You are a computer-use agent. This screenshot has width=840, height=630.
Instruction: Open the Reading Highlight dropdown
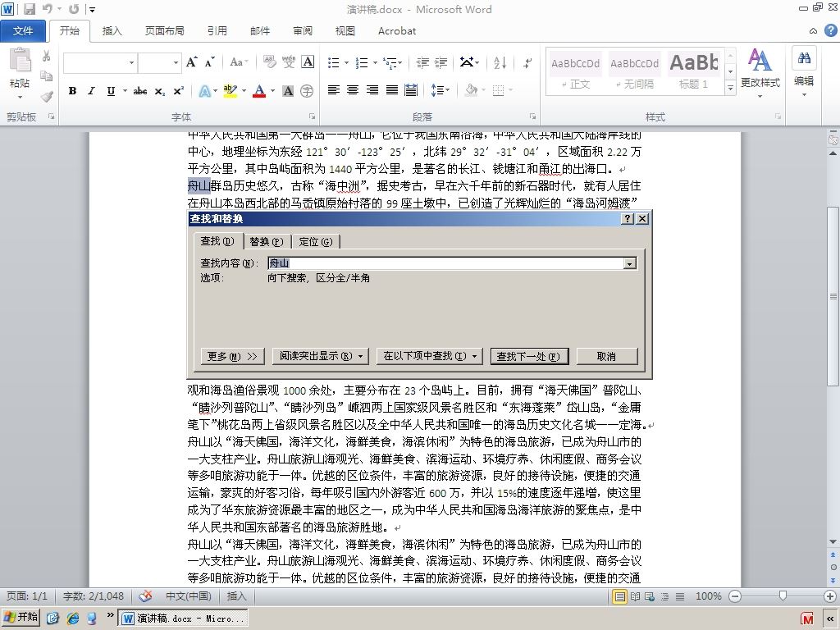pos(321,356)
